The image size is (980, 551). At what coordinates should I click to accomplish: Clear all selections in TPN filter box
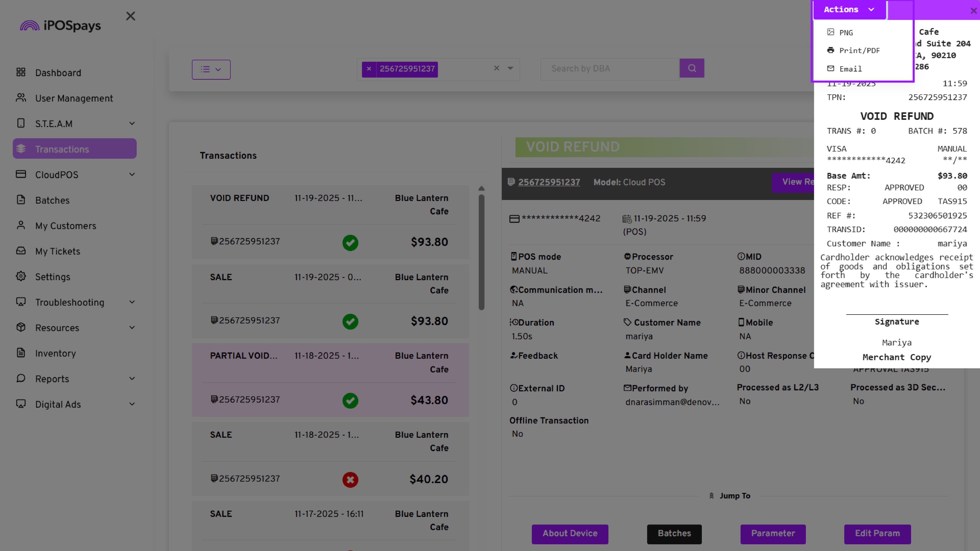tap(496, 68)
